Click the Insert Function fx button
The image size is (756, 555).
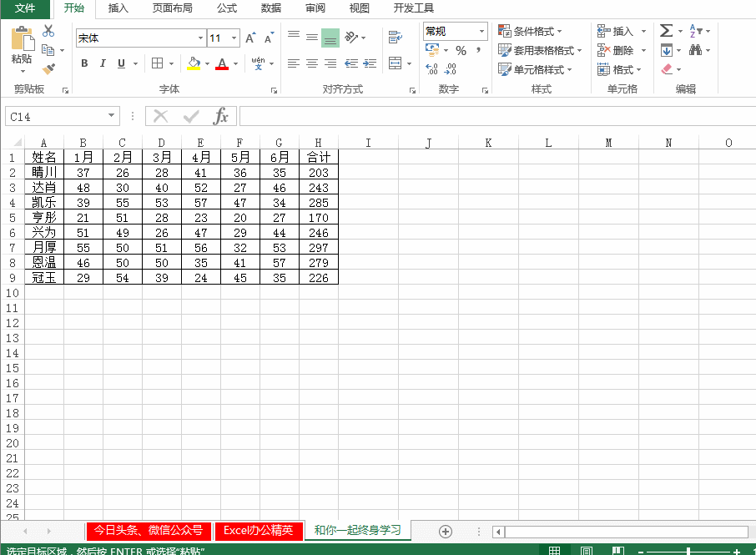pos(221,116)
